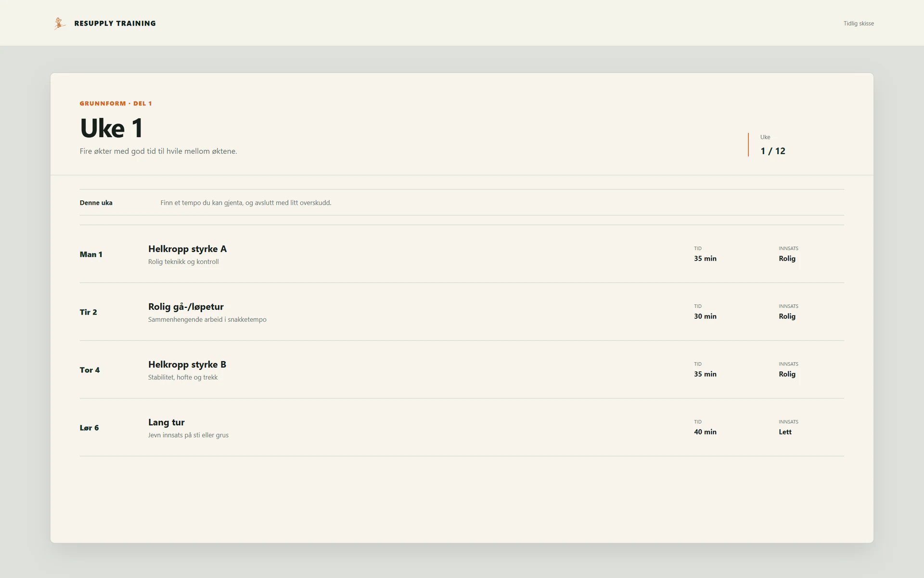Click 'Rolig' effort in the Helkropp styrke B row
Screen dimensions: 924x578
(x=787, y=374)
